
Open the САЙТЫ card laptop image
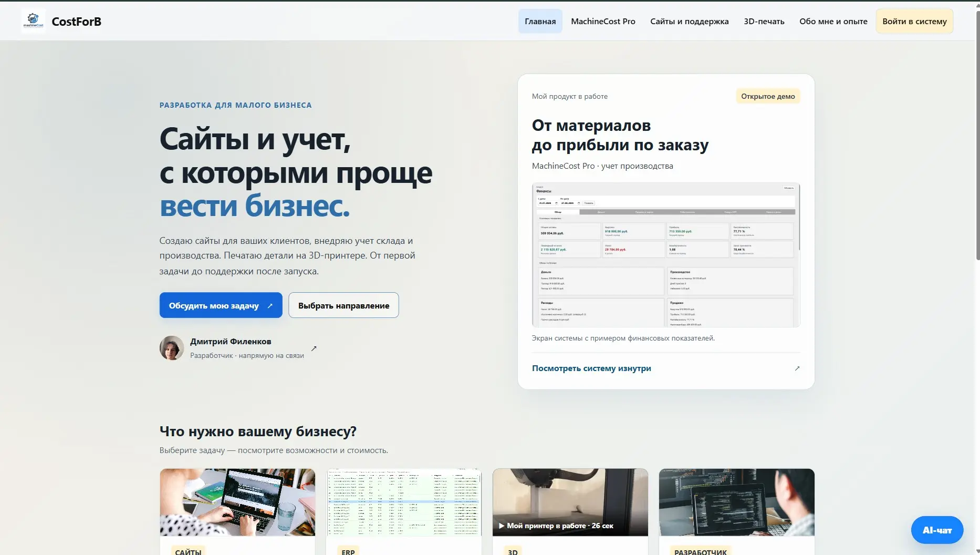237,502
